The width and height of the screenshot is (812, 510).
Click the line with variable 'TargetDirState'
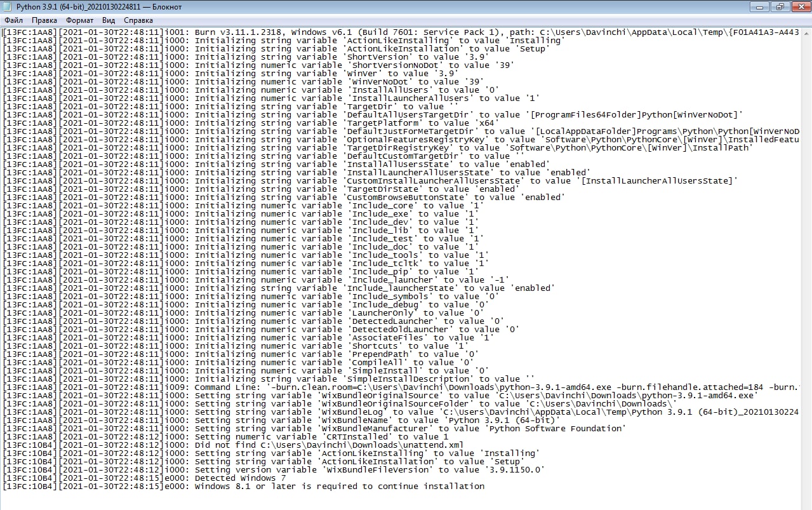(261, 189)
